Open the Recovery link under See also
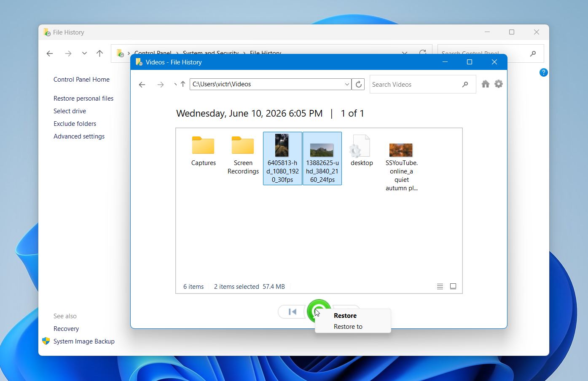Image resolution: width=588 pixels, height=381 pixels. (66, 329)
